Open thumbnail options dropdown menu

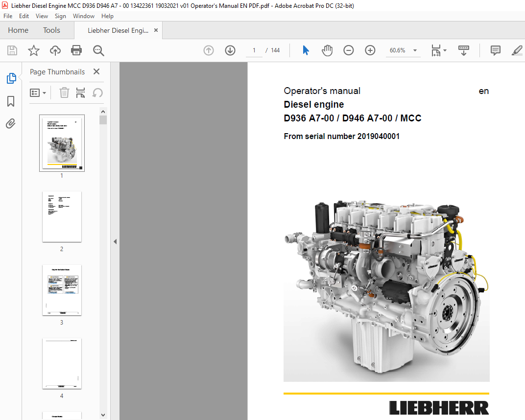[x=38, y=93]
